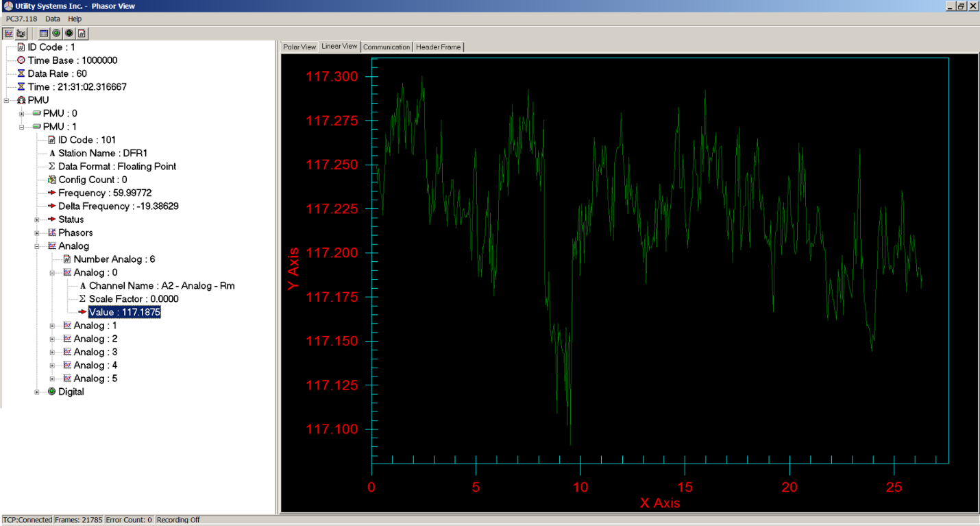The image size is (980, 526).
Task: Expand the Analog : 5 node
Action: [53, 379]
